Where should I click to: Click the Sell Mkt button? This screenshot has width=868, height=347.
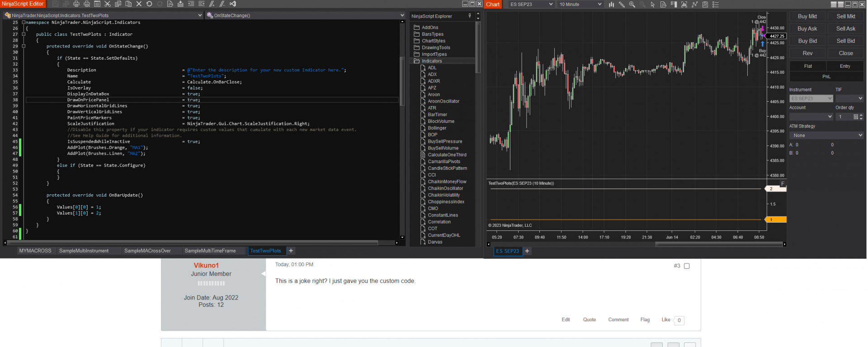pos(846,16)
